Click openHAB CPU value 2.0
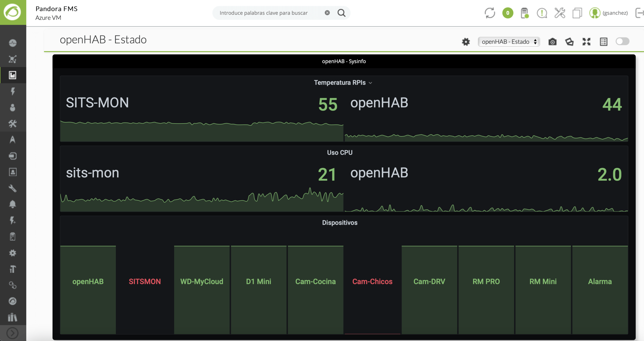The height and width of the screenshot is (341, 644). click(610, 174)
